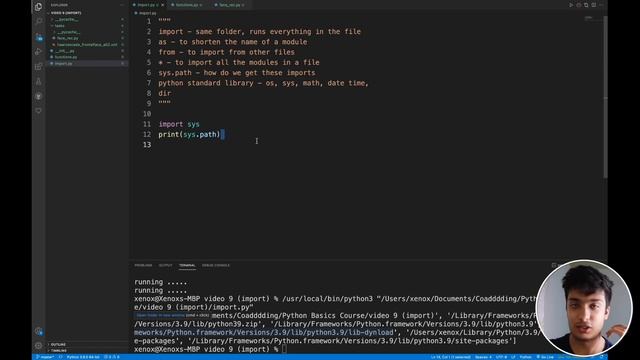Open the editor More Actions ellipsis
Image resolution: width=640 pixels, height=360 pixels.
[x=601, y=5]
